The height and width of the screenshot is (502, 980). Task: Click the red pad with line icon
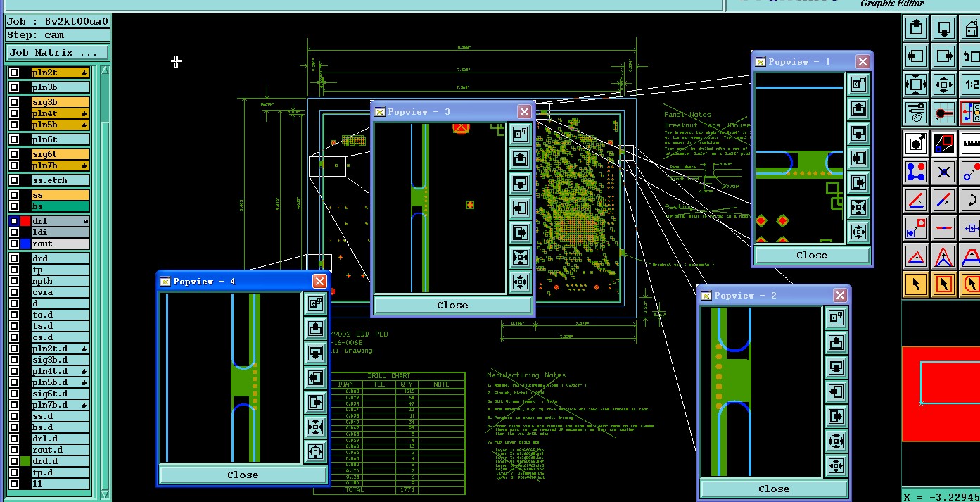point(944,112)
